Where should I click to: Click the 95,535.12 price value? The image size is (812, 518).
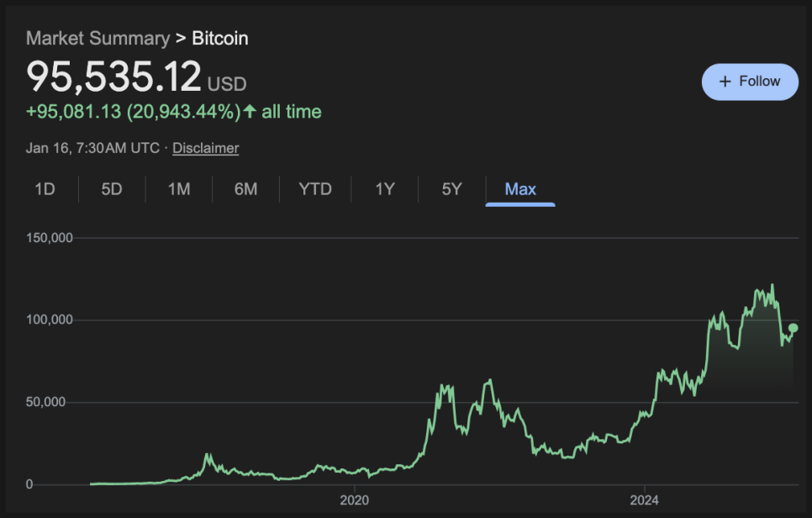[x=113, y=77]
